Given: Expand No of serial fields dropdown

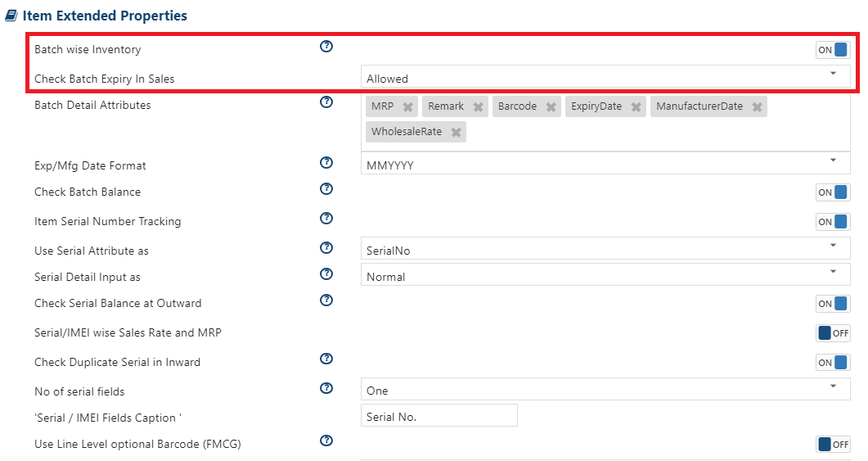Looking at the screenshot, I should 605,389.
